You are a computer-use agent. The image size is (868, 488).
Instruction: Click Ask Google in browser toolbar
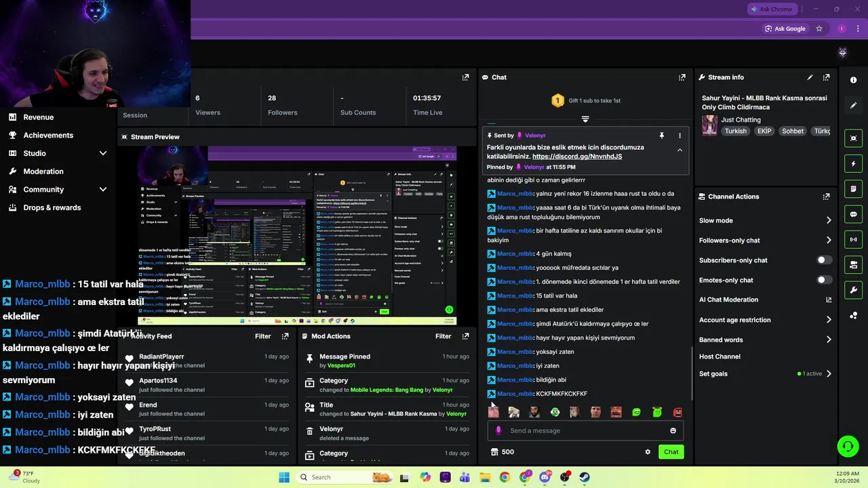[x=785, y=28]
